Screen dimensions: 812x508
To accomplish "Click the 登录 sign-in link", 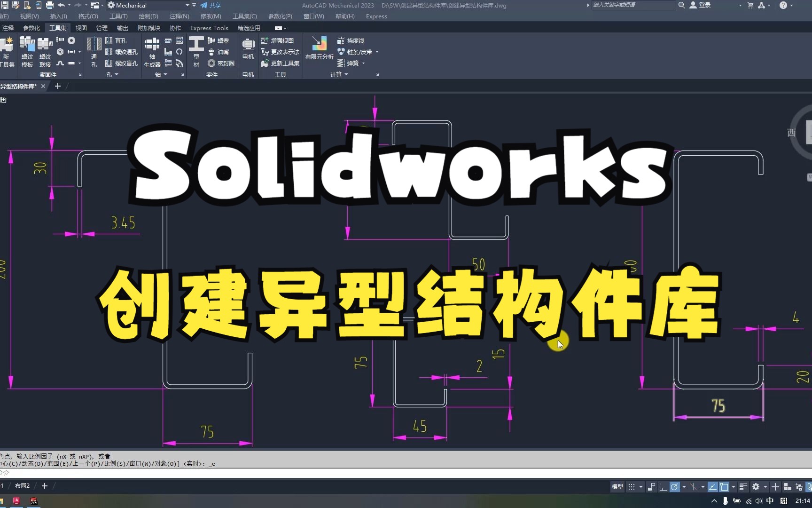I will 704,5.
